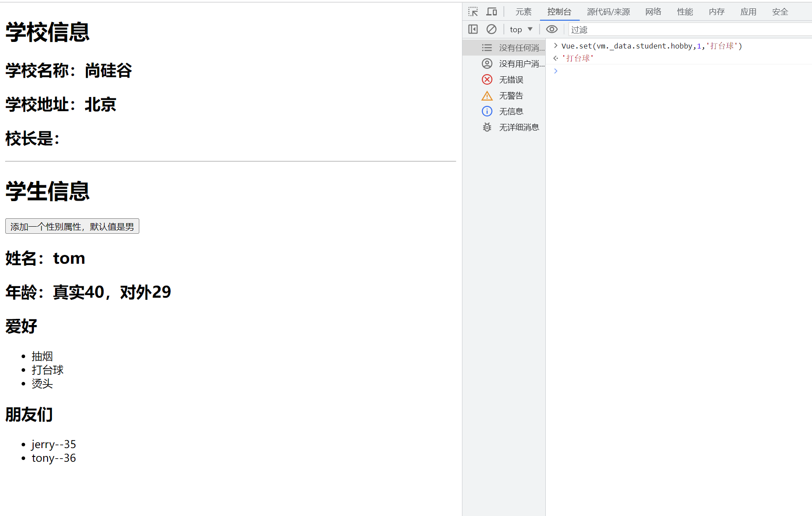Click the yellow warning triangle icon

pyautogui.click(x=487, y=96)
